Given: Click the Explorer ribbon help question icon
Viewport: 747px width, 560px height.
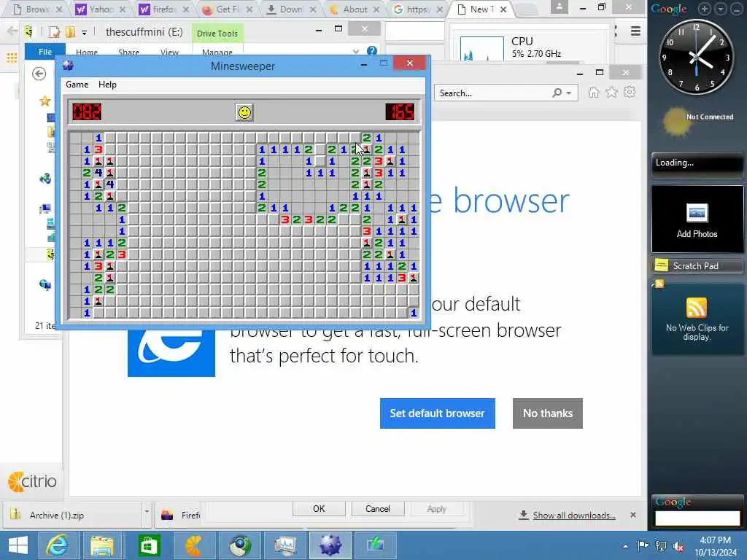Looking at the screenshot, I should pyautogui.click(x=372, y=50).
